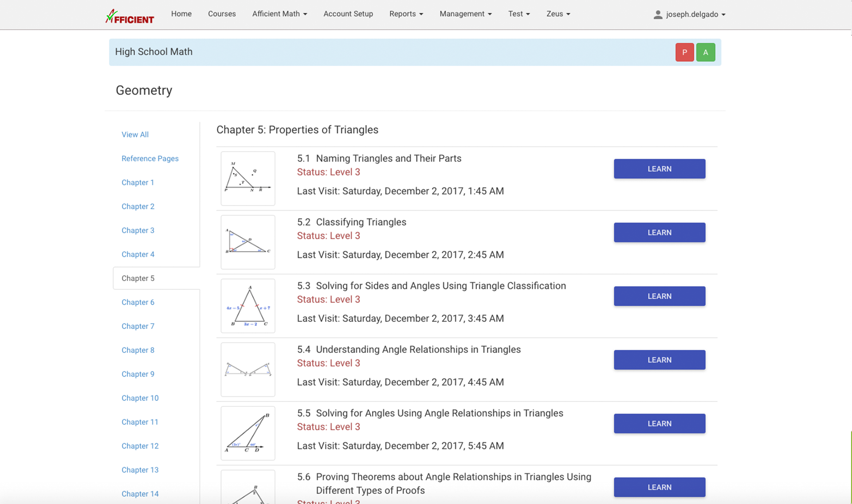Click LEARN for 5.1 Naming Triangles
Viewport: 852px width, 504px height.
[x=660, y=169]
